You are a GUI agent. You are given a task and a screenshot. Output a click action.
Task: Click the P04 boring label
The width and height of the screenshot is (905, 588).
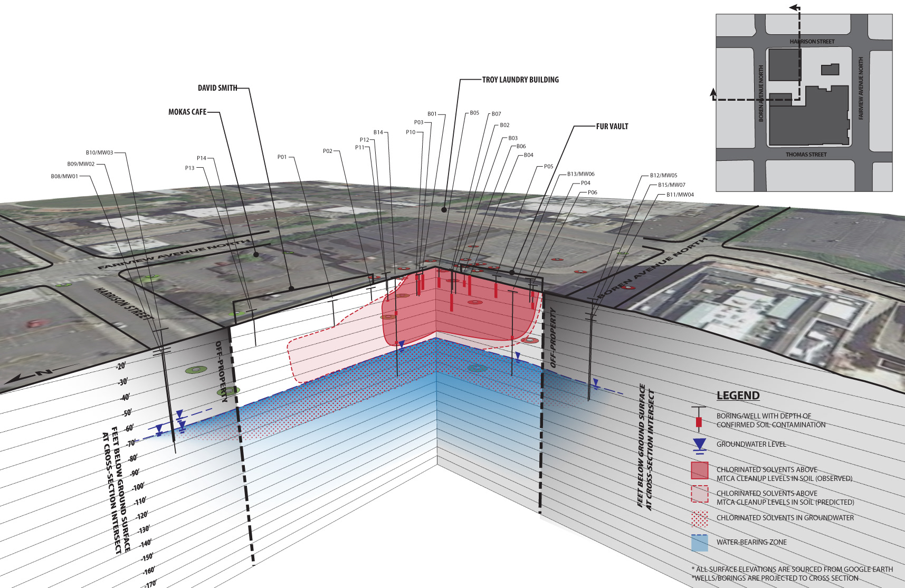pyautogui.click(x=586, y=183)
